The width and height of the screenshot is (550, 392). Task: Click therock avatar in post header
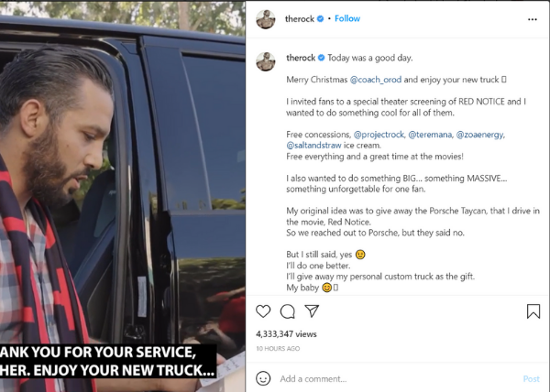266,19
